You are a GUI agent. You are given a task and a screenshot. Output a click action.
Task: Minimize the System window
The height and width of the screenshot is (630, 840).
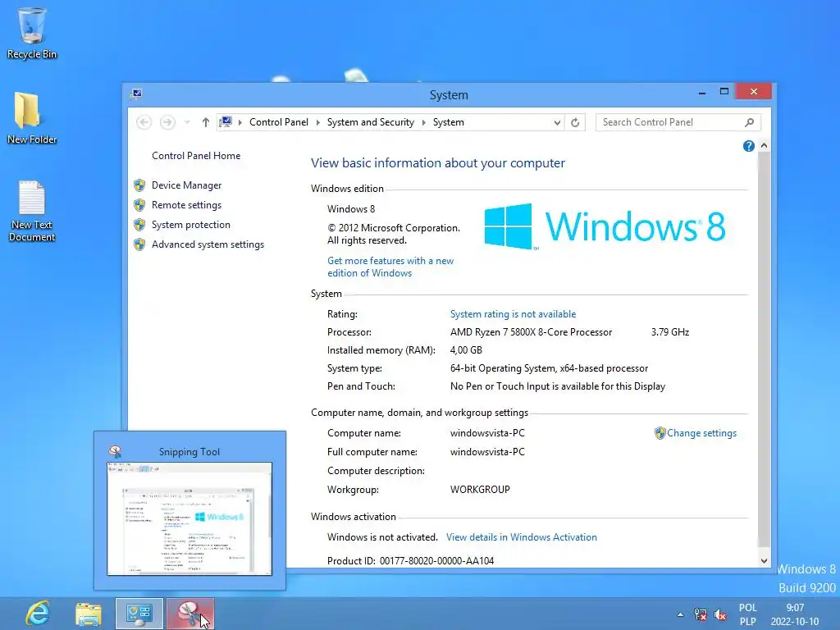(702, 92)
